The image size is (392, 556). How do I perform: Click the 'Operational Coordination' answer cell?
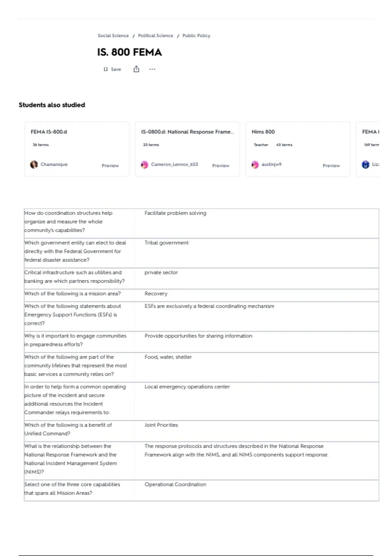tap(256, 490)
